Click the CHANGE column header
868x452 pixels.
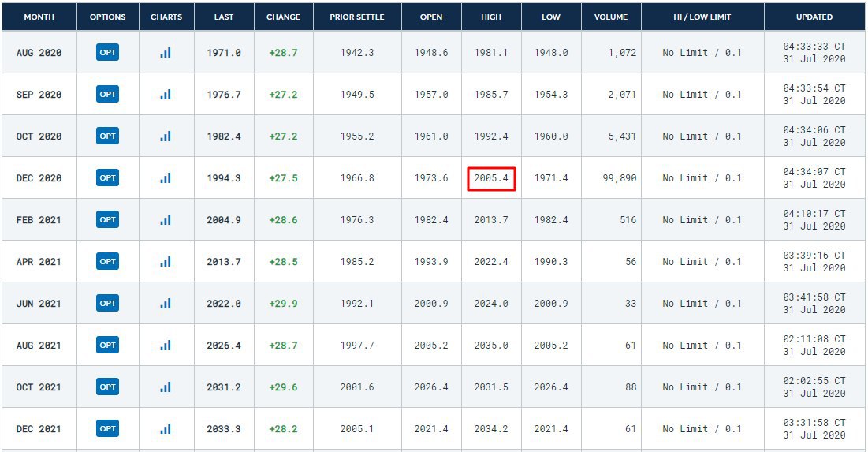(x=284, y=17)
